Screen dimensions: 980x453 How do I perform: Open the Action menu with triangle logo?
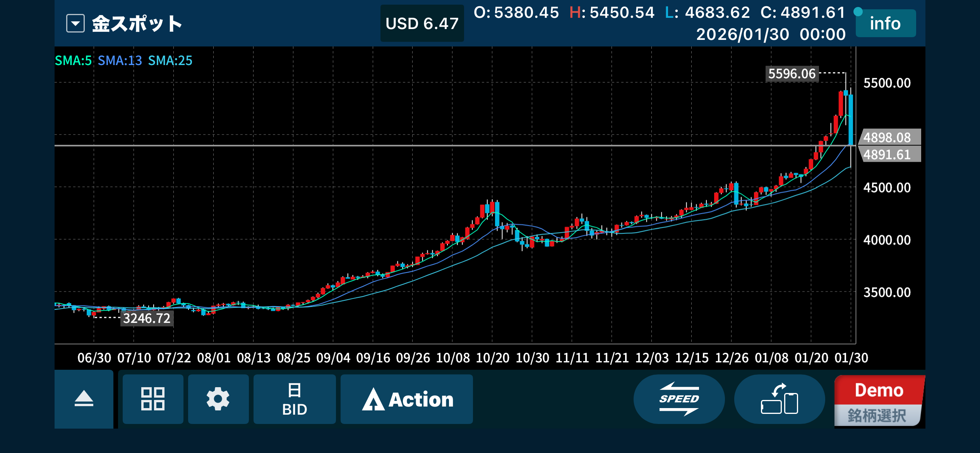406,399
